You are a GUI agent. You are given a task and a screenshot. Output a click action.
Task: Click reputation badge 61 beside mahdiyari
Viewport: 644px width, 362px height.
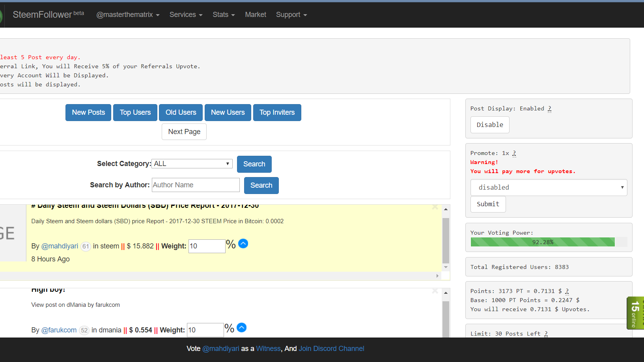pyautogui.click(x=86, y=246)
